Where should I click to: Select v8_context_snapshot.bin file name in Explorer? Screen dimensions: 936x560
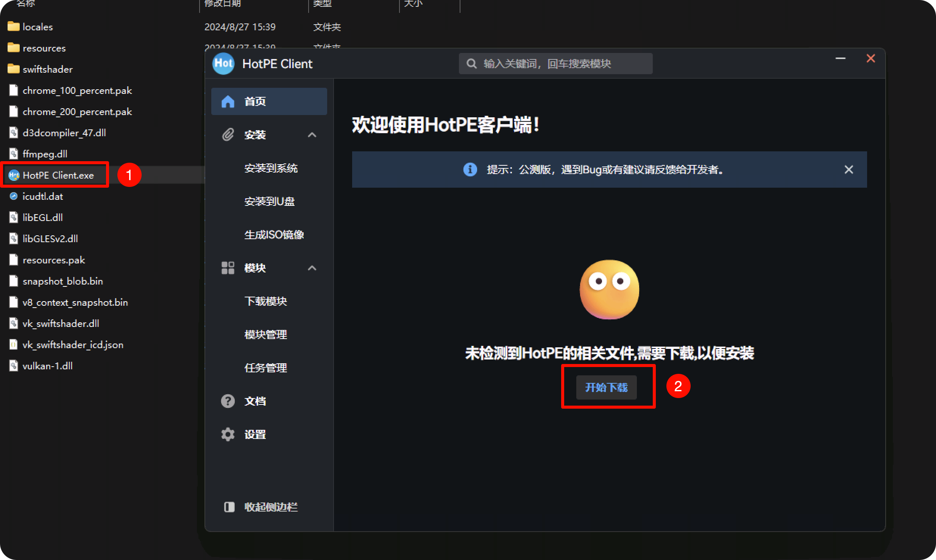[75, 302]
